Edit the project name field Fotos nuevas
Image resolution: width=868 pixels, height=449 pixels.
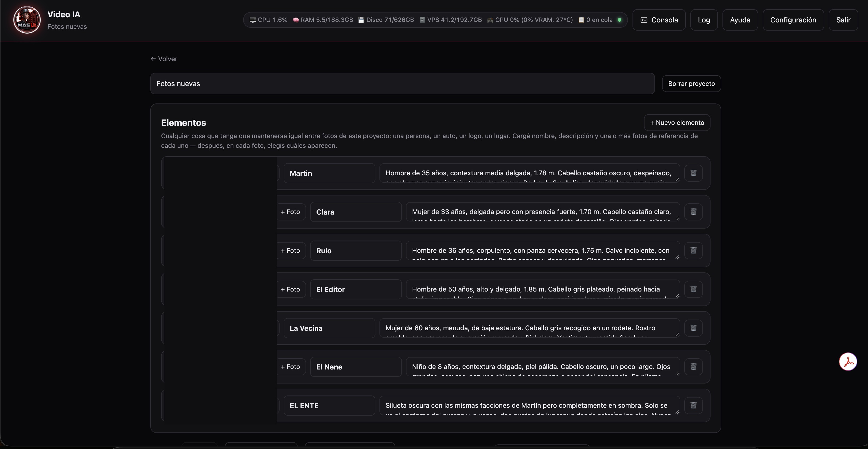pos(402,84)
